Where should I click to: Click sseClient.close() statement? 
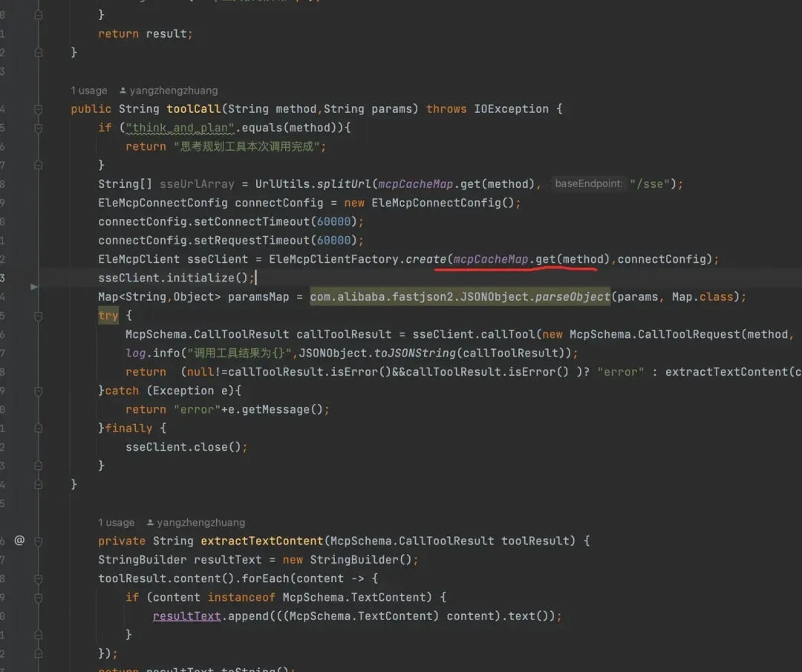[186, 448]
